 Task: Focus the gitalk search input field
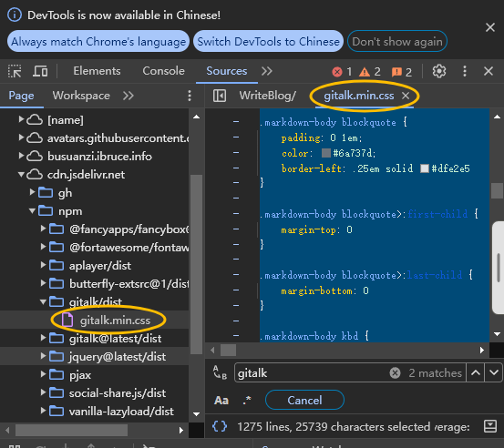(312, 372)
